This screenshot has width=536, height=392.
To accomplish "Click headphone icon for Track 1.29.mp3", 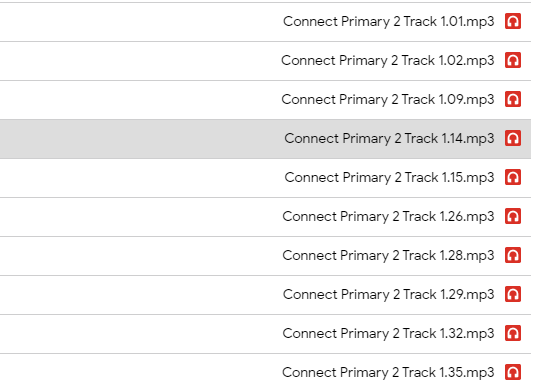I will [x=513, y=294].
